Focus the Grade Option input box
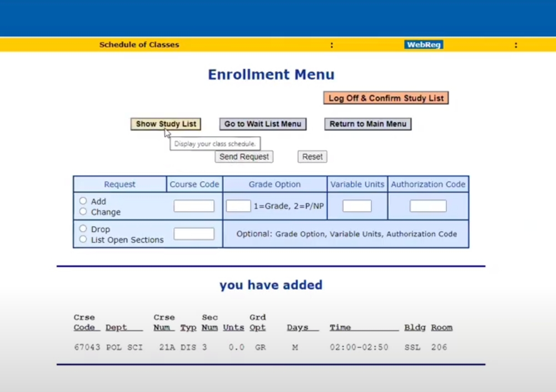 tap(238, 206)
